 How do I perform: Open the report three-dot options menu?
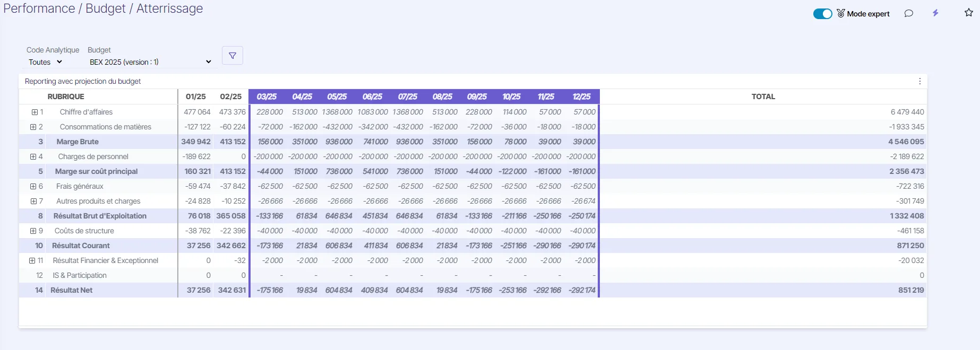coord(920,81)
